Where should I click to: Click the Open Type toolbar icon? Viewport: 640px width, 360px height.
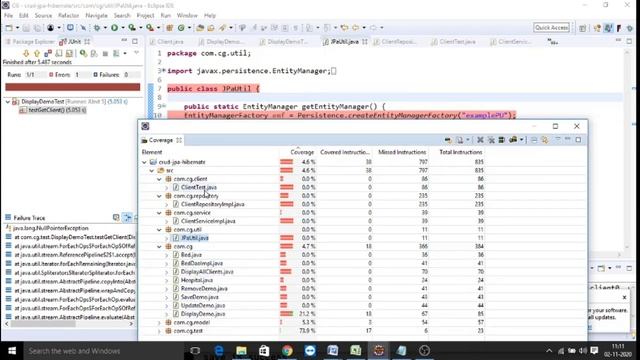point(200,28)
